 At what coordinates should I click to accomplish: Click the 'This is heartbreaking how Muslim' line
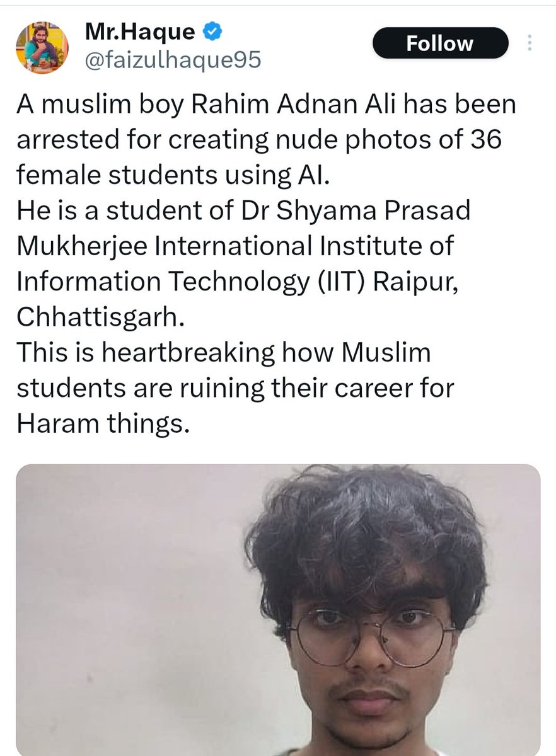(223, 353)
